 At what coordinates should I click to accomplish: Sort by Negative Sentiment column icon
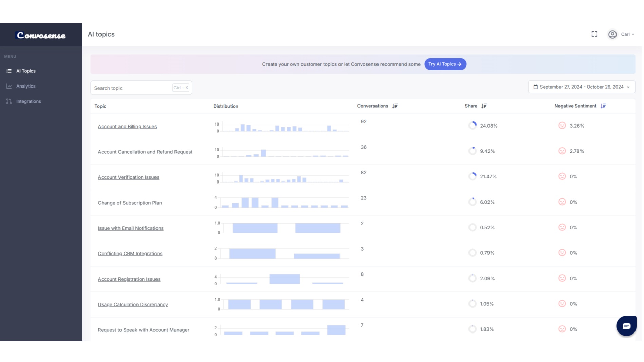603,106
